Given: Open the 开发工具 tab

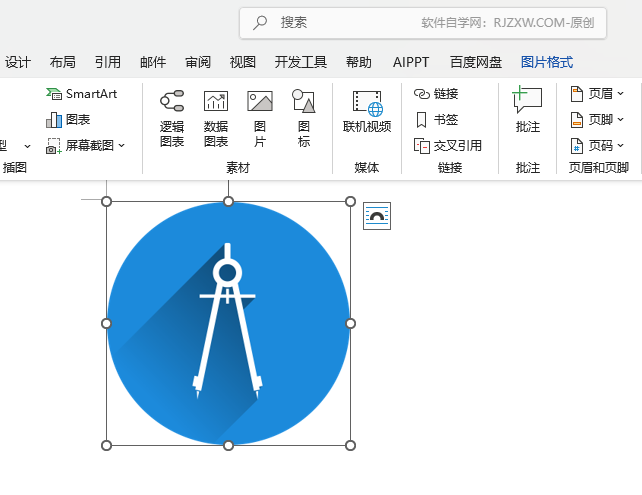Looking at the screenshot, I should coord(301,62).
